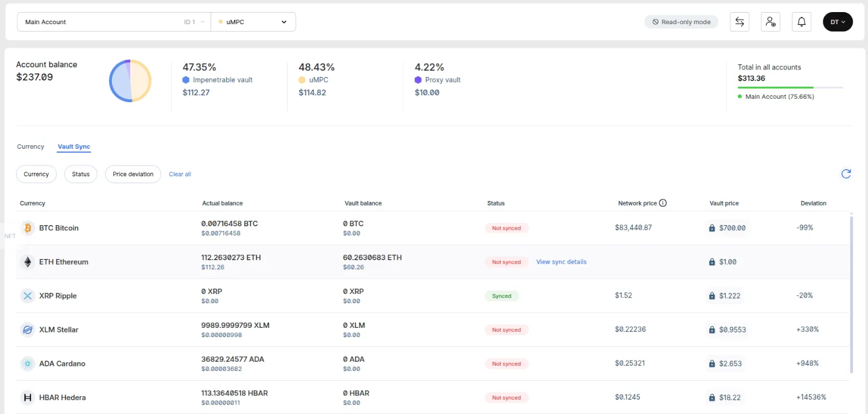Click the 36829.24577 ADA balance
This screenshot has width=868, height=414.
pyautogui.click(x=233, y=359)
